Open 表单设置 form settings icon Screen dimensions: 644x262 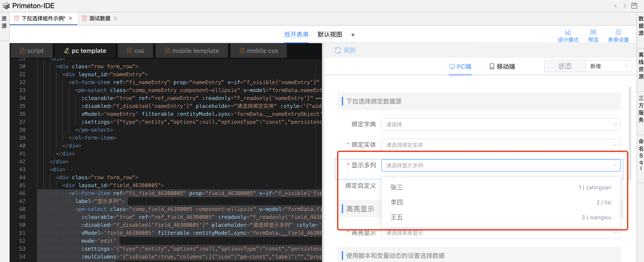click(618, 32)
